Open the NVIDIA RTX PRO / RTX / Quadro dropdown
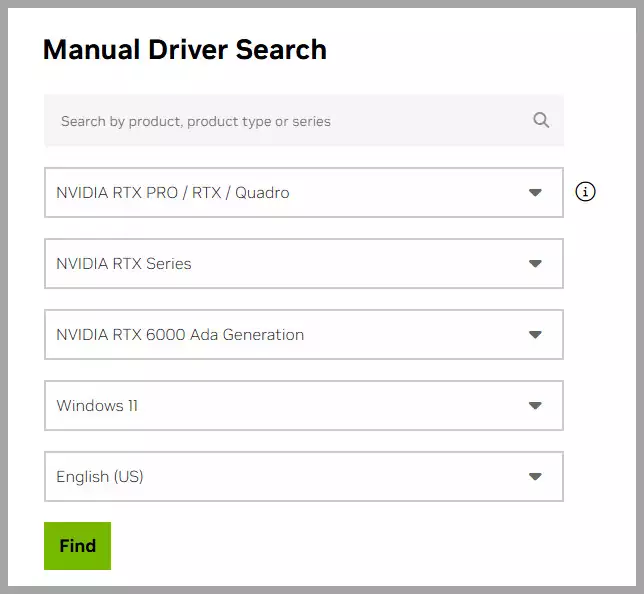The height and width of the screenshot is (594, 644). point(304,192)
